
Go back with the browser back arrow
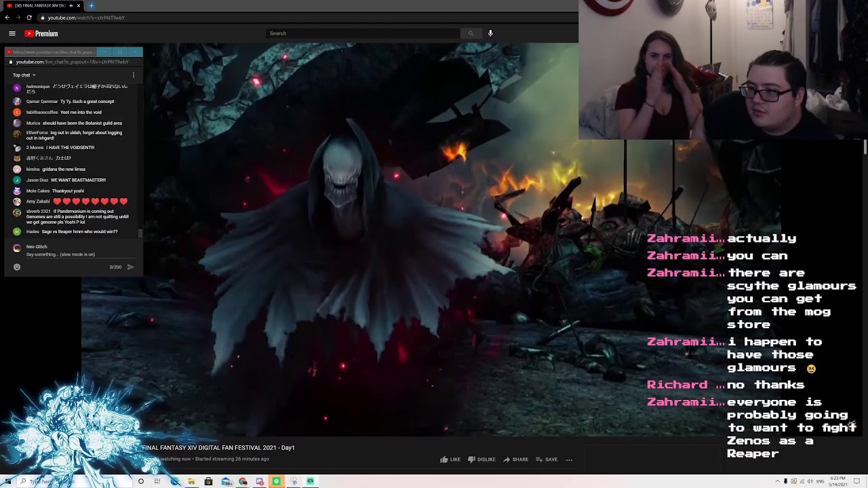(x=7, y=18)
